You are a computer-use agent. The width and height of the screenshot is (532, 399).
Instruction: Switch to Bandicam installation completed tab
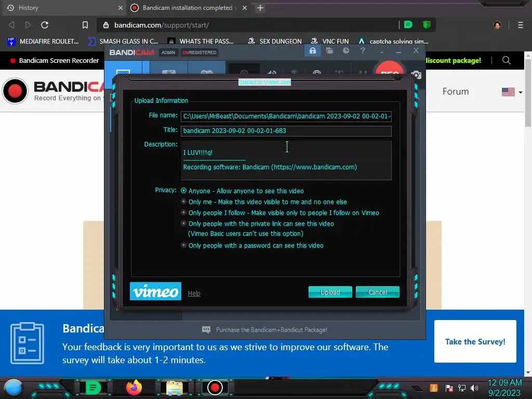[189, 8]
